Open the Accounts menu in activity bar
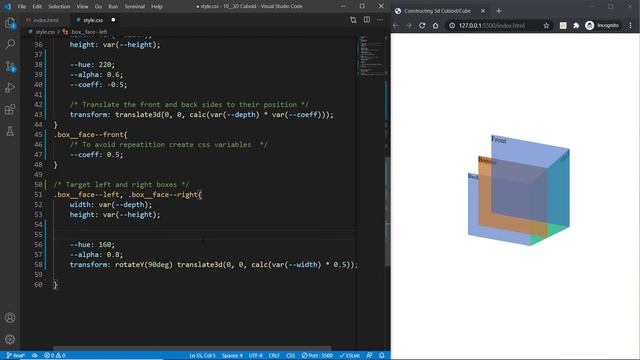640x360 pixels. 10,317
